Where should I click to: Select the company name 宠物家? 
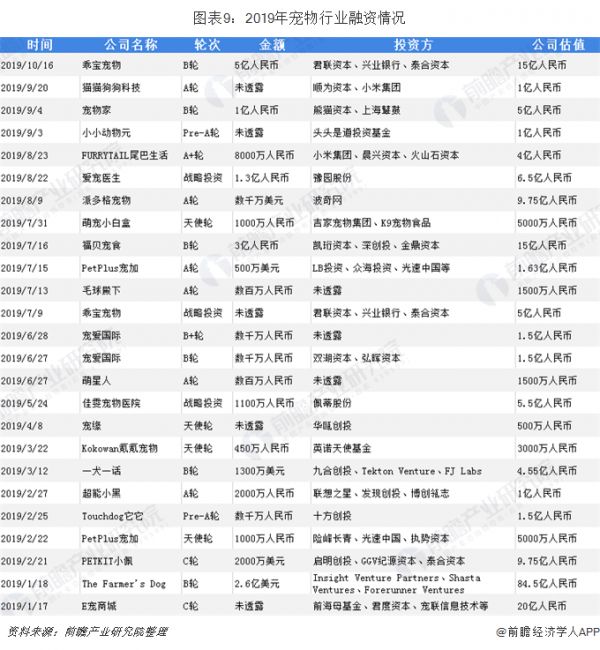point(96,110)
